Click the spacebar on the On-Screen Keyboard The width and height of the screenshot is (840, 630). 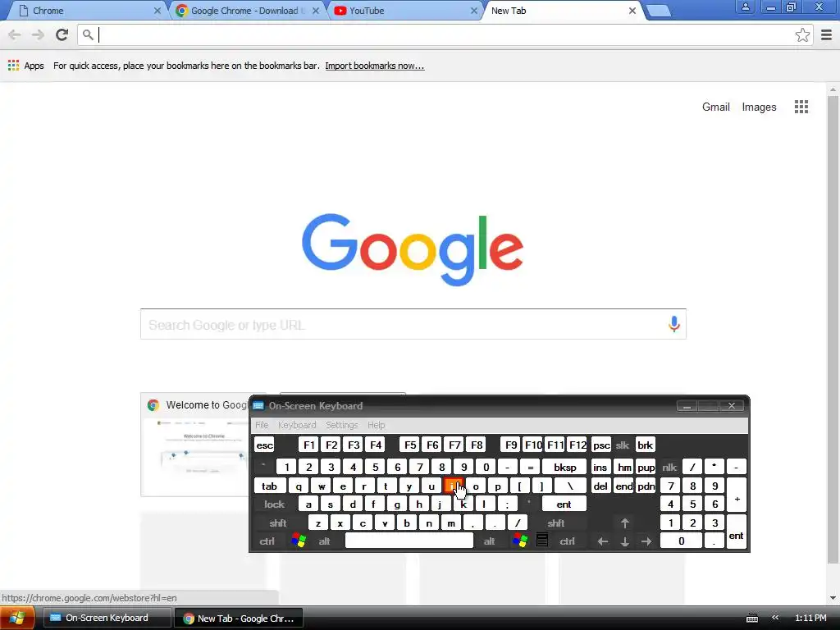click(409, 541)
